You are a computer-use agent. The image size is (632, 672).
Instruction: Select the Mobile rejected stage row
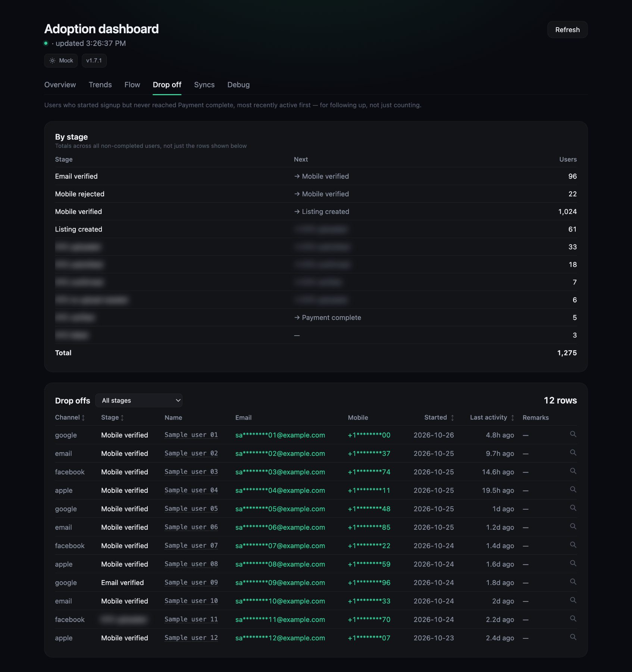coord(316,194)
